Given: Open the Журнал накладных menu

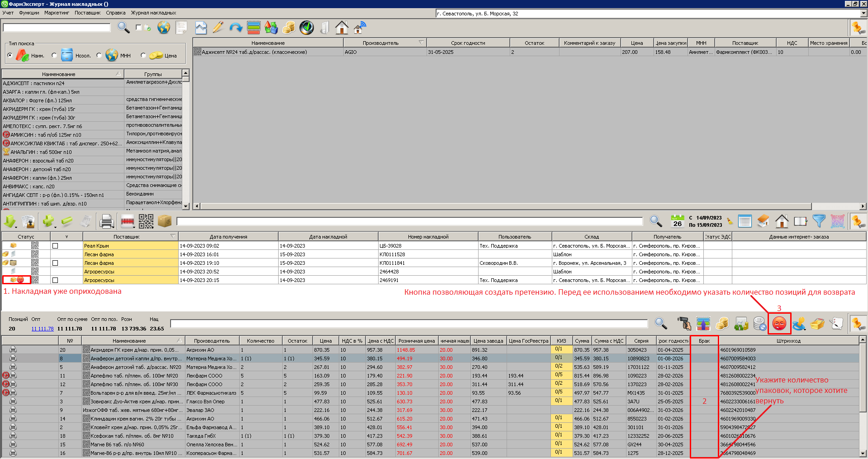Looking at the screenshot, I should point(153,13).
